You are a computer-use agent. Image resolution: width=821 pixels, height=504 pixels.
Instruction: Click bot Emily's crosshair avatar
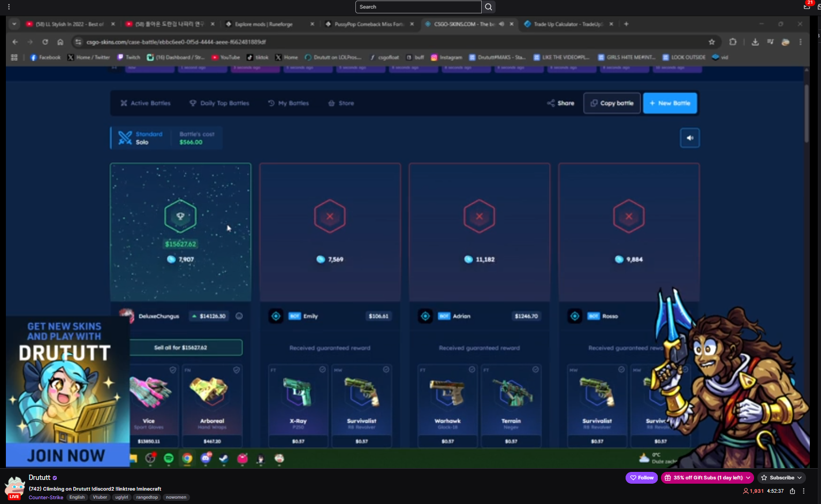(x=276, y=316)
